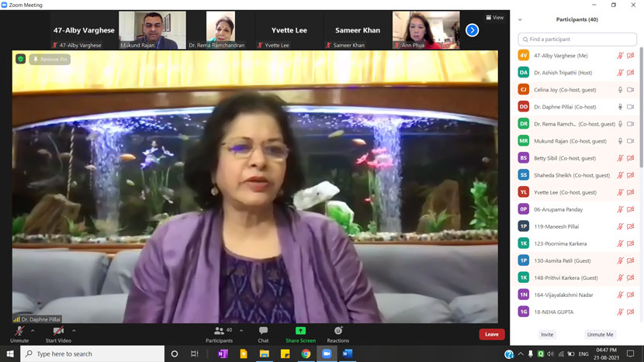Open the green encryption shield info
644x362 pixels.
point(20,59)
